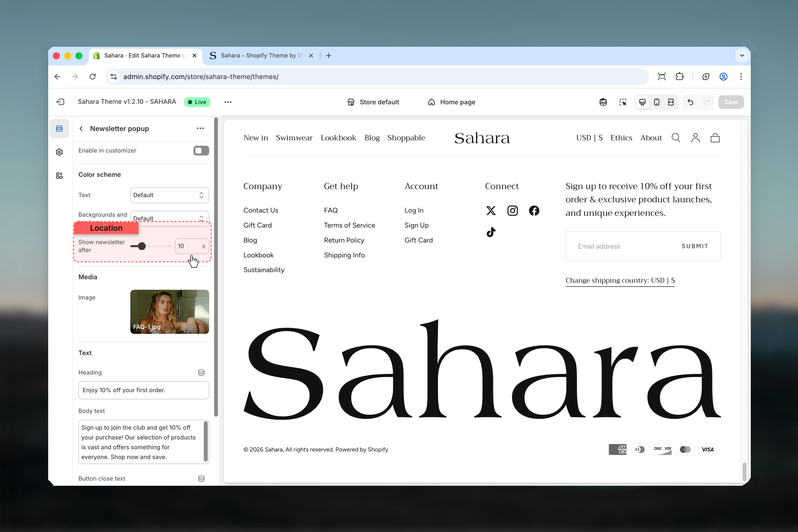The image size is (798, 532).
Task: Open the Sustainability footer link
Action: point(264,270)
